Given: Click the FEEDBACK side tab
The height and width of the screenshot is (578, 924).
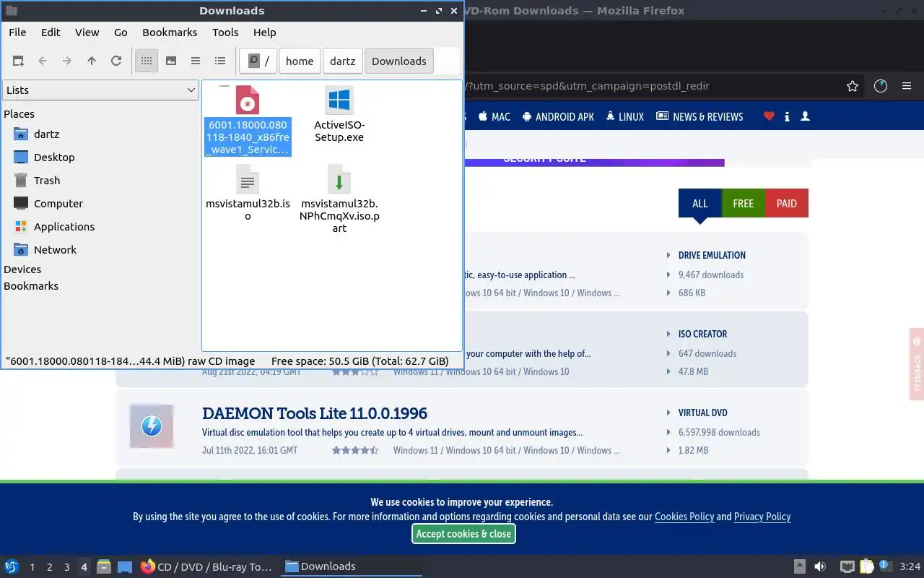Looking at the screenshot, I should point(917,364).
